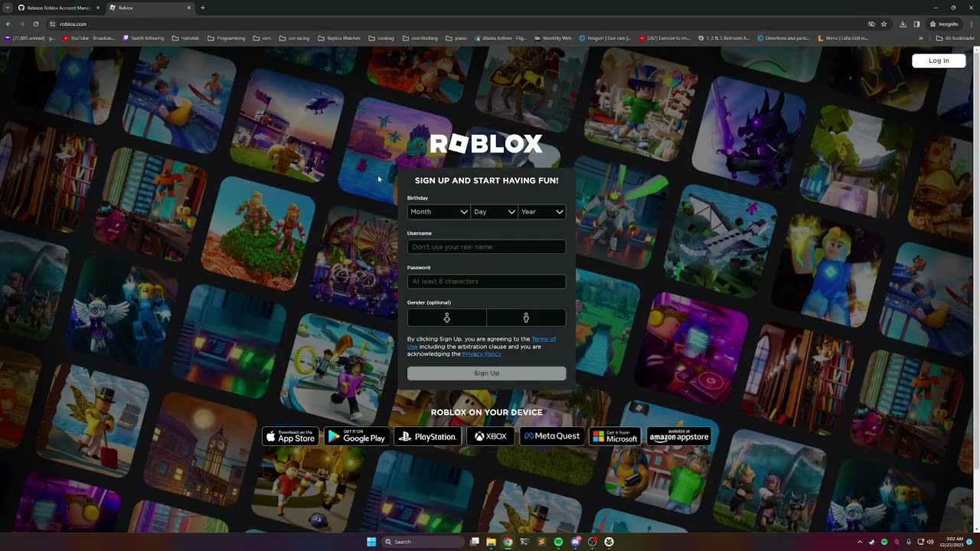
Task: Open the Replica Watches bookmarks folder
Action: (x=338, y=37)
